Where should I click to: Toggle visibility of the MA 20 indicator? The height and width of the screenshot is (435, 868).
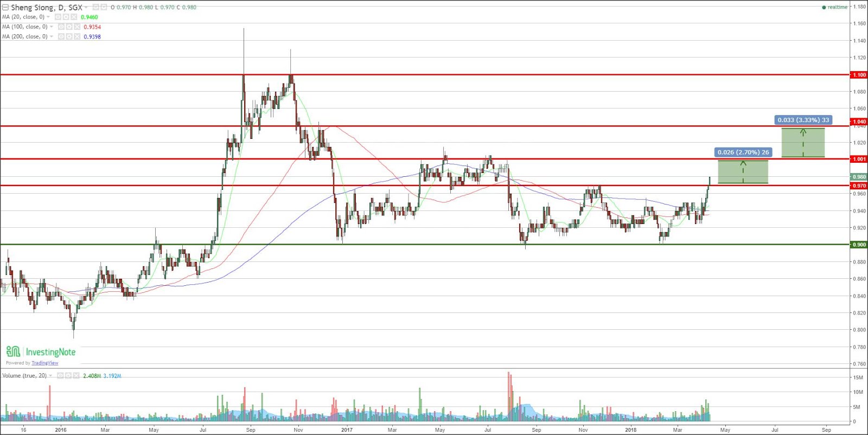click(58, 17)
